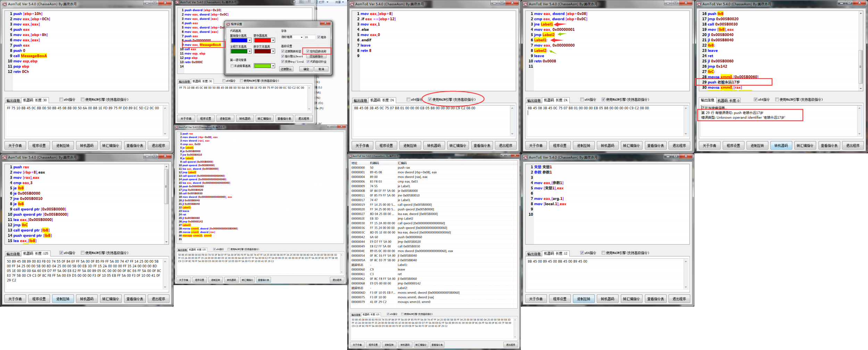The height and width of the screenshot is (350, 868).
Task: Expand the 微软雅黑 font dropdown
Action: click(x=301, y=37)
